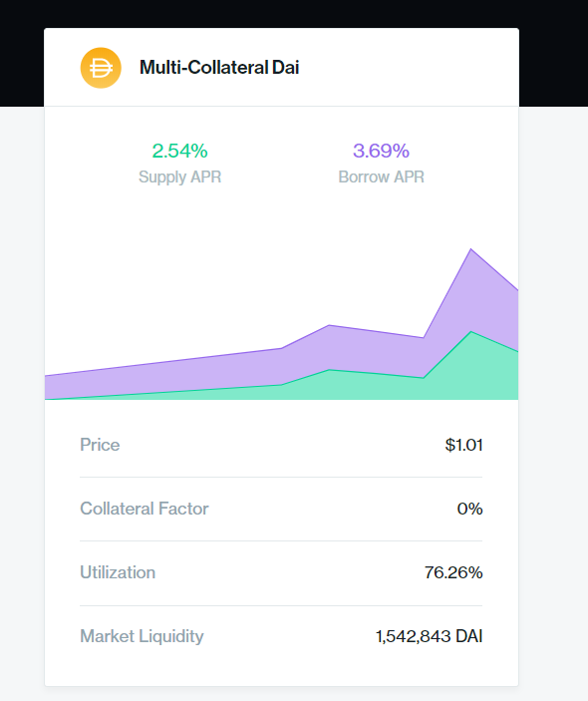Image resolution: width=588 pixels, height=701 pixels.
Task: Click the Market Liquidity label
Action: pyautogui.click(x=142, y=636)
